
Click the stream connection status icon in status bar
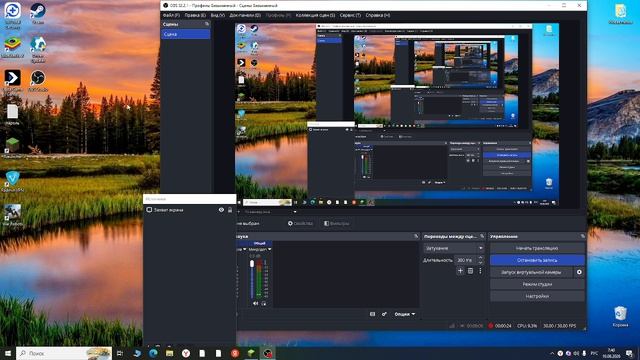click(452, 326)
